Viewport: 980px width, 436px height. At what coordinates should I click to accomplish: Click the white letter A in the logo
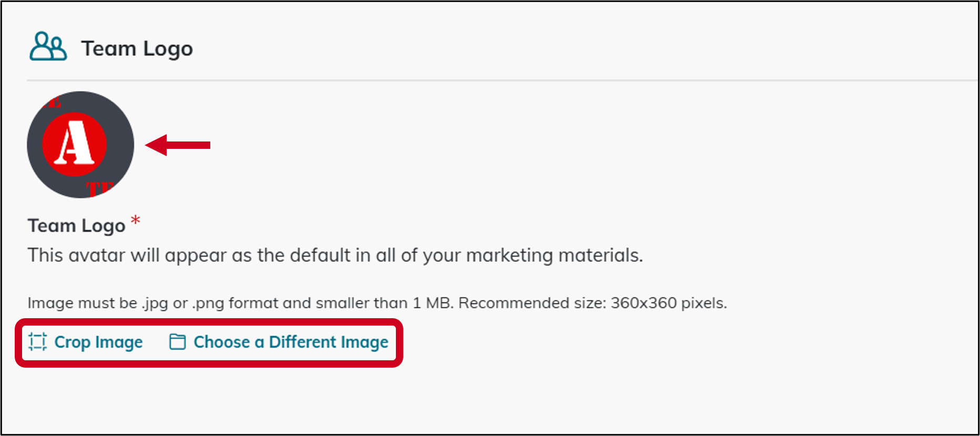click(75, 143)
